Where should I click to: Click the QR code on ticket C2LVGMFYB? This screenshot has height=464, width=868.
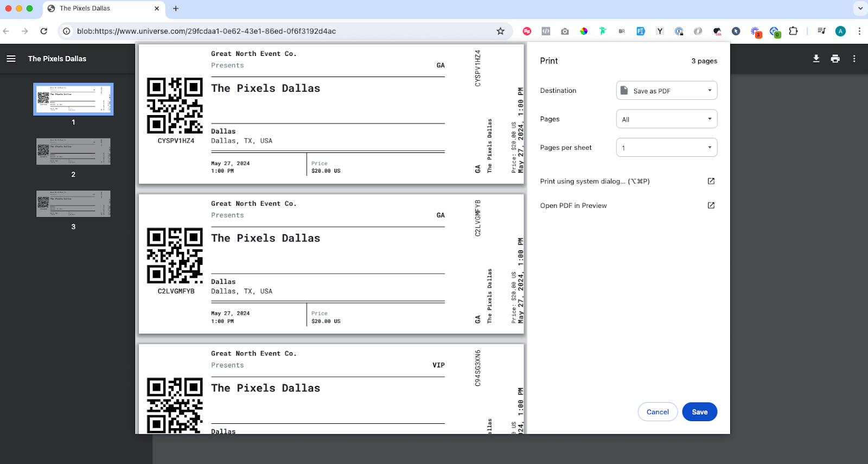click(175, 256)
